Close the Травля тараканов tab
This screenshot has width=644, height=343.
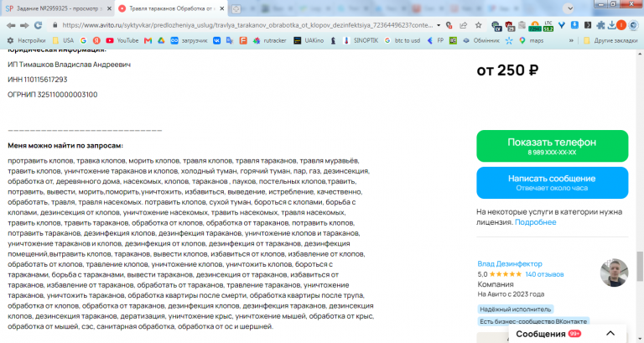tap(221, 8)
